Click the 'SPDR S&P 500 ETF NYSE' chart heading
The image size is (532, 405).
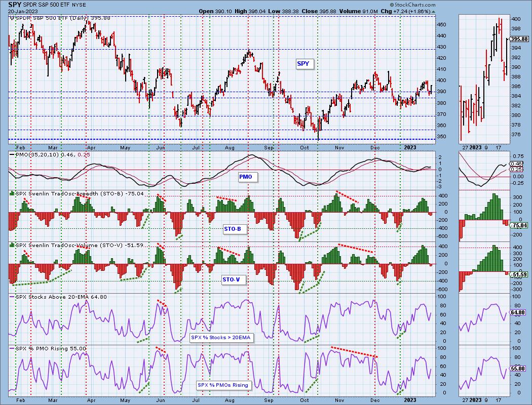point(54,5)
